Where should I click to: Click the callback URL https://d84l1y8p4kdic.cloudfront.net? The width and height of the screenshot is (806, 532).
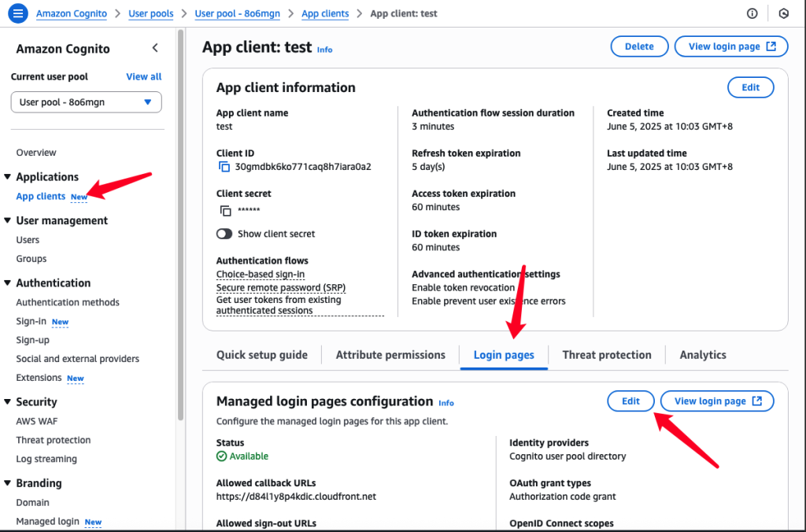click(296, 497)
